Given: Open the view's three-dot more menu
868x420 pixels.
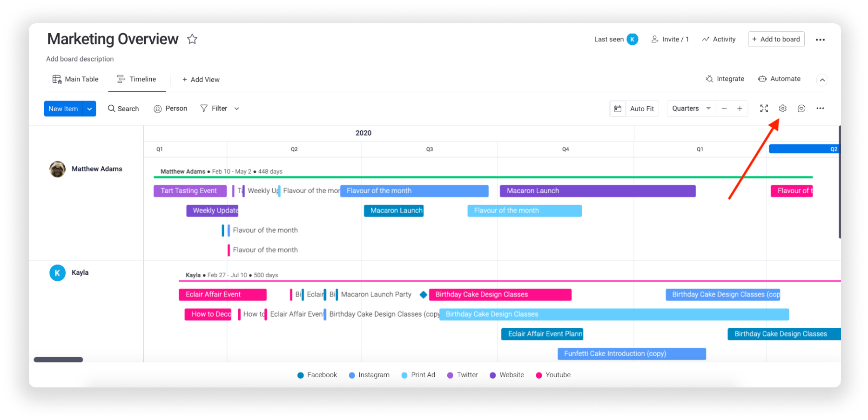Looking at the screenshot, I should coord(820,108).
